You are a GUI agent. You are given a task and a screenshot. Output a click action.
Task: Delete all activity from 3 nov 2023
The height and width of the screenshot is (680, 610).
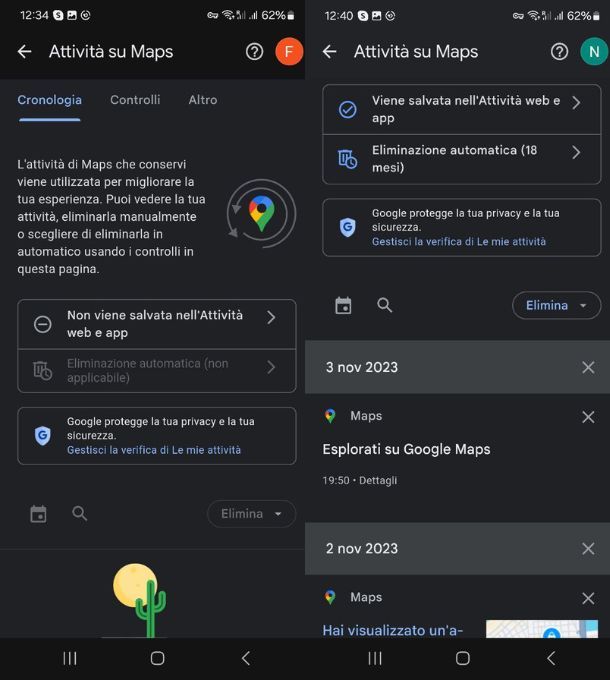click(x=588, y=367)
